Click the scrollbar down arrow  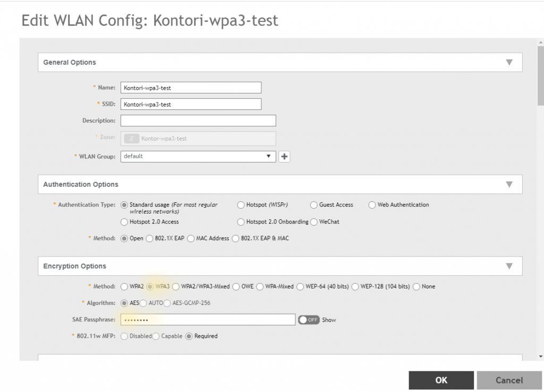tap(540, 356)
